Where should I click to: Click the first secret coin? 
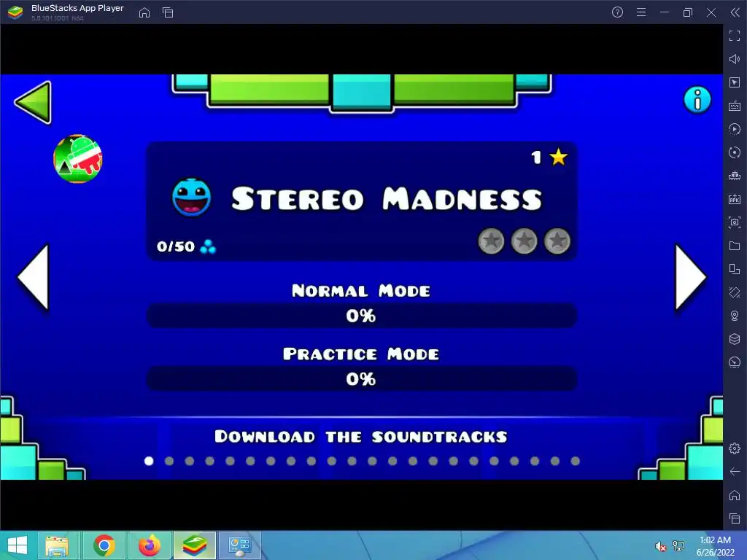tap(491, 241)
